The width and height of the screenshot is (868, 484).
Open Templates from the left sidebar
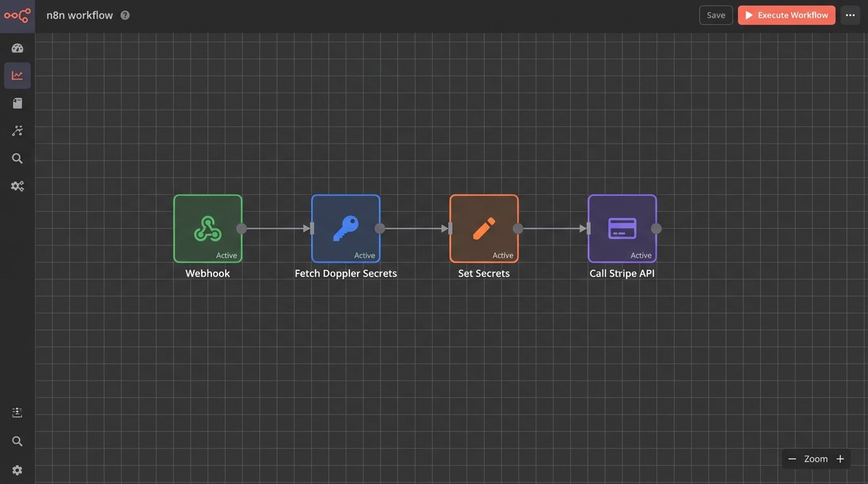[x=17, y=103]
